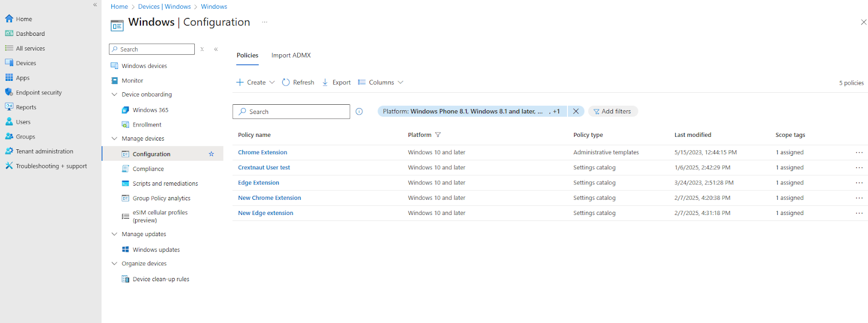
Task: Open more actions for New Chrome Extension
Action: (859, 198)
